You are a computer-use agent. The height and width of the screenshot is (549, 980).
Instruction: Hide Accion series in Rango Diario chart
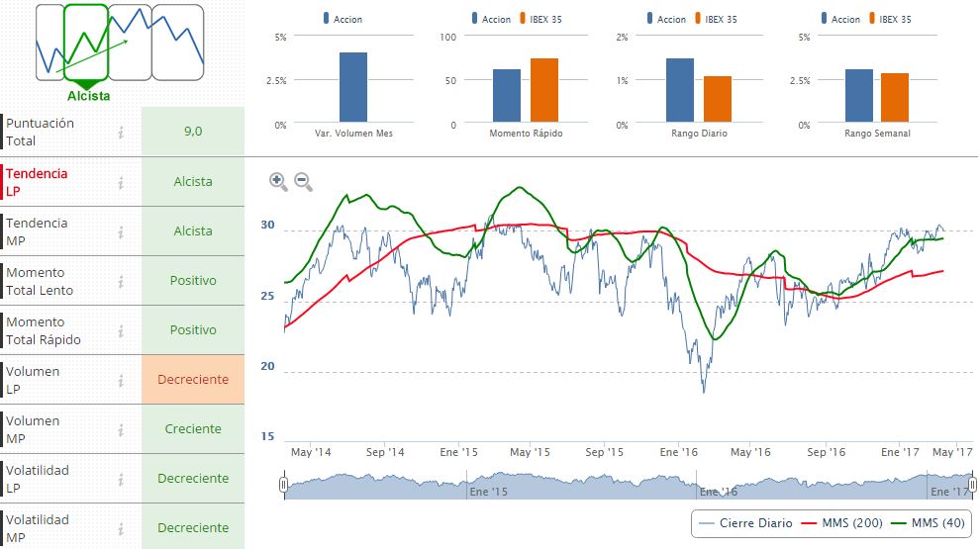(x=665, y=19)
